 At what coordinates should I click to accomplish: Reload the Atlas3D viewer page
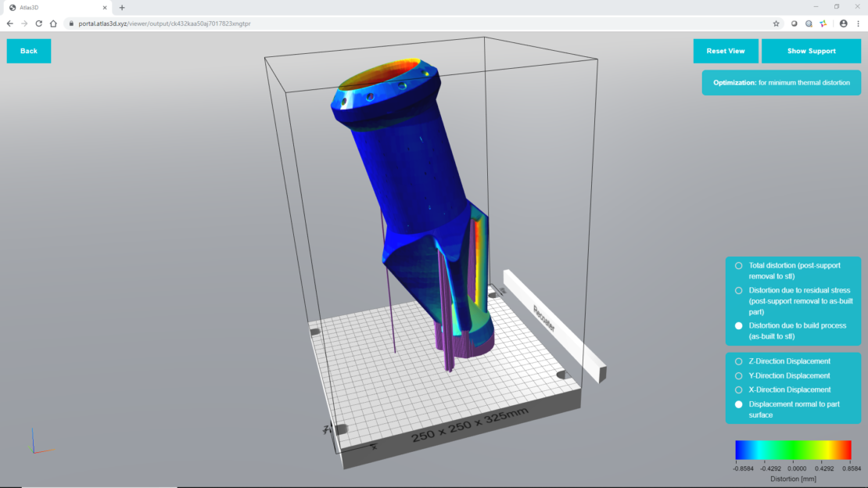tap(38, 23)
